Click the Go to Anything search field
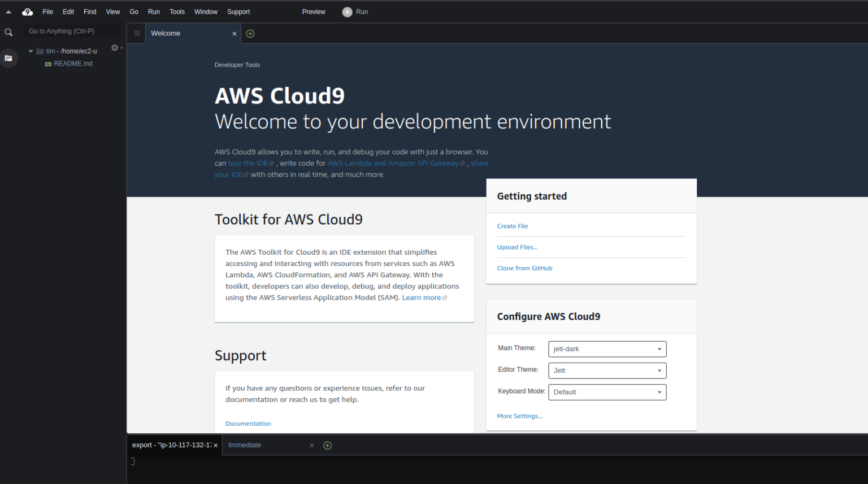 pyautogui.click(x=72, y=32)
